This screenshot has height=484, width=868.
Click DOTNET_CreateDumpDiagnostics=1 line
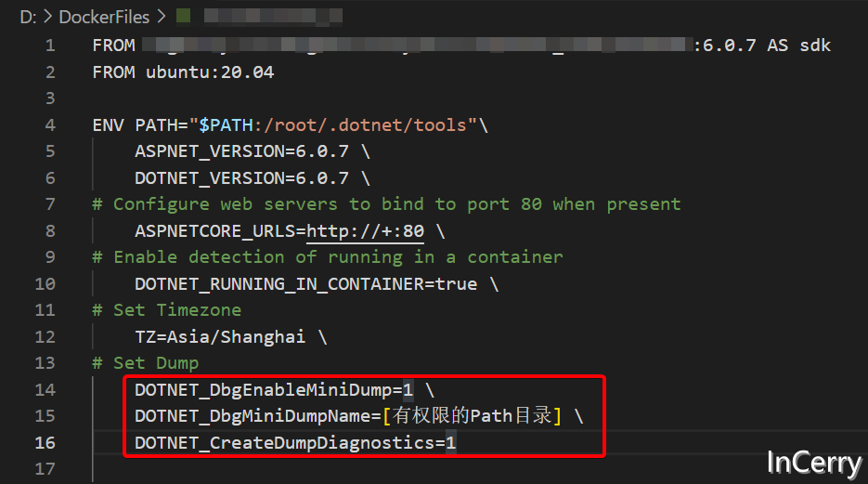295,443
